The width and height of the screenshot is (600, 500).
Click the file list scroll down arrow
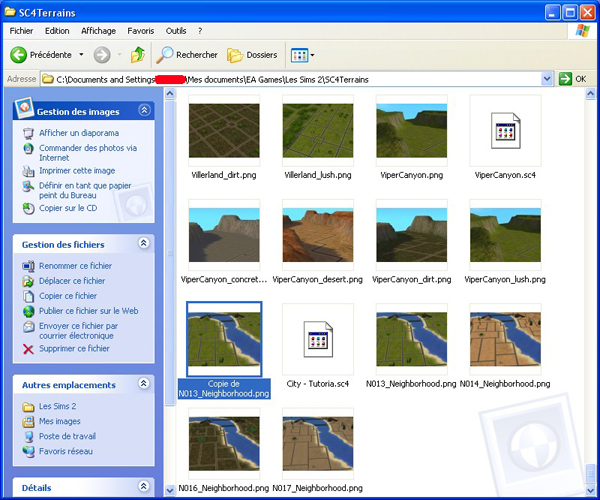coord(590,490)
